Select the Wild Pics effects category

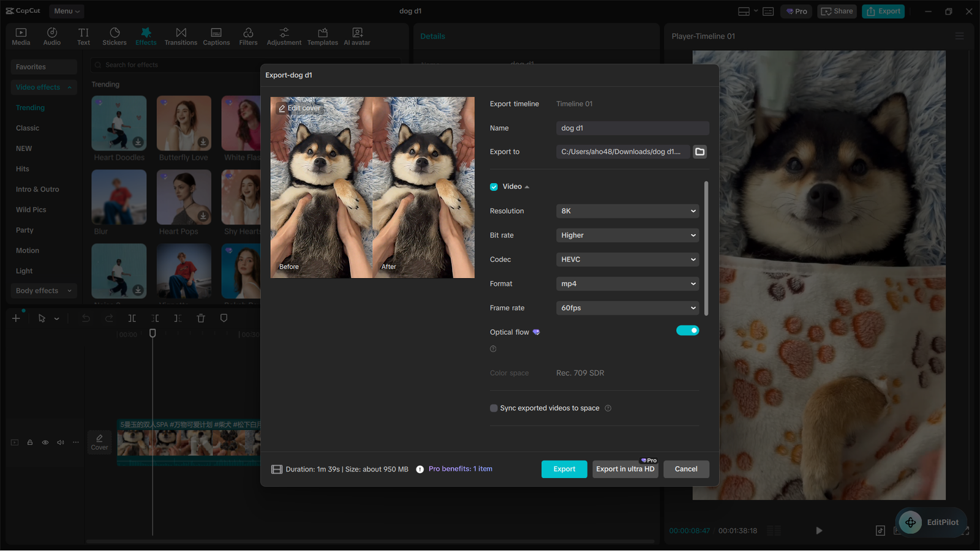click(x=31, y=209)
